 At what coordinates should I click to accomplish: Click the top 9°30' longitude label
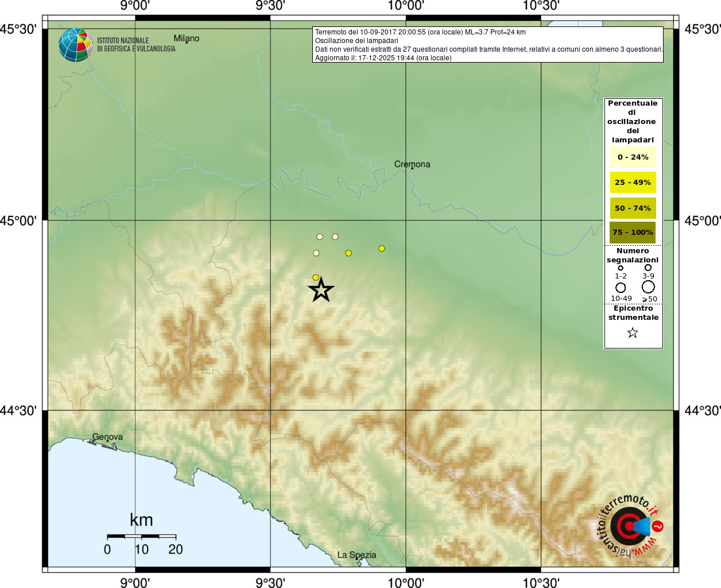coord(270,6)
